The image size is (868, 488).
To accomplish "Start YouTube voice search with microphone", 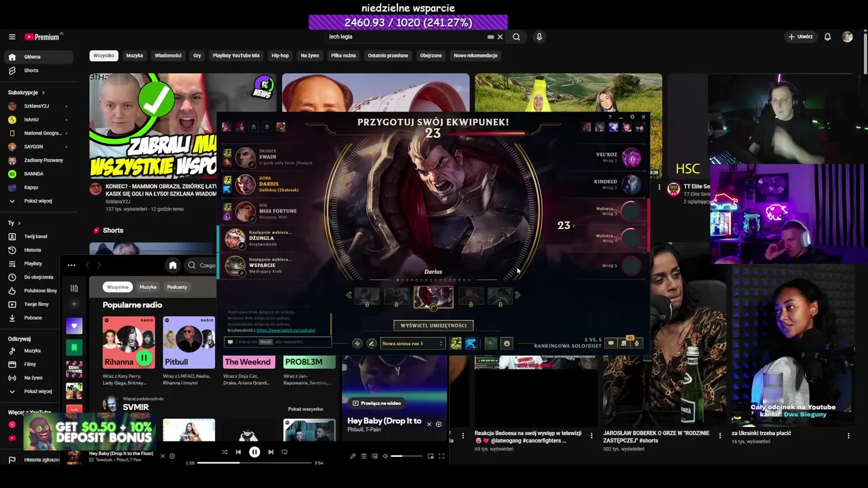I will 539,37.
